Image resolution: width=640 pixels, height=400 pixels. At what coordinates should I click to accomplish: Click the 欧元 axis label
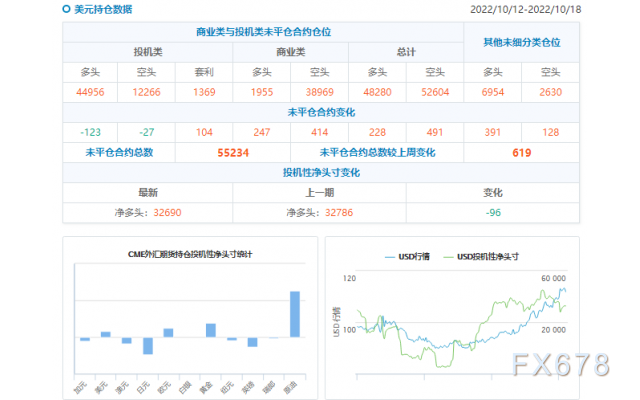coord(164,387)
